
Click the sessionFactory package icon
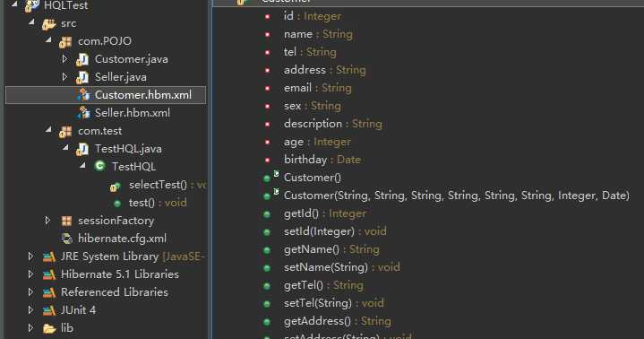[66, 221]
